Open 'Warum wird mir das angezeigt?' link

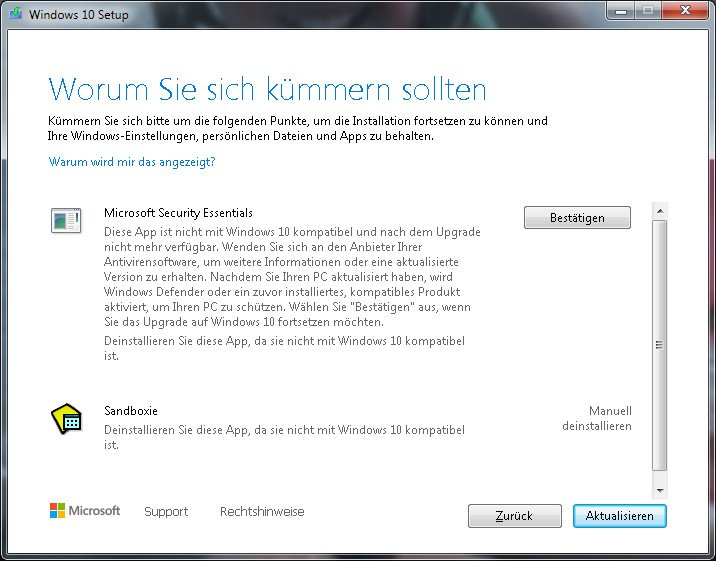(132, 162)
